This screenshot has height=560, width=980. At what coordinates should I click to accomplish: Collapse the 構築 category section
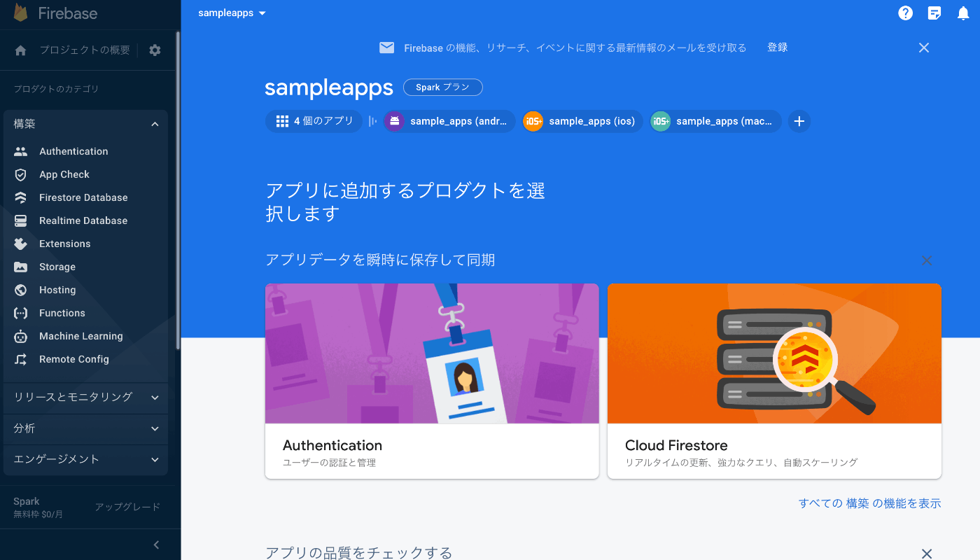pos(155,124)
